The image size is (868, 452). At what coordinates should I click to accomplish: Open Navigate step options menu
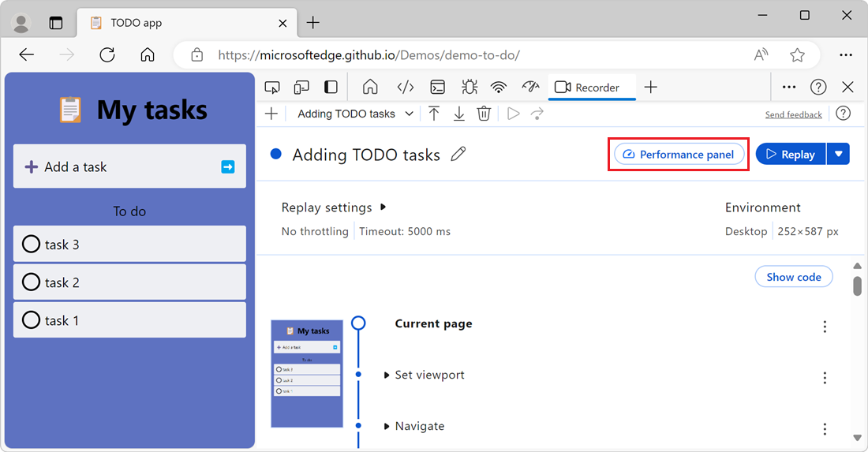point(825,429)
